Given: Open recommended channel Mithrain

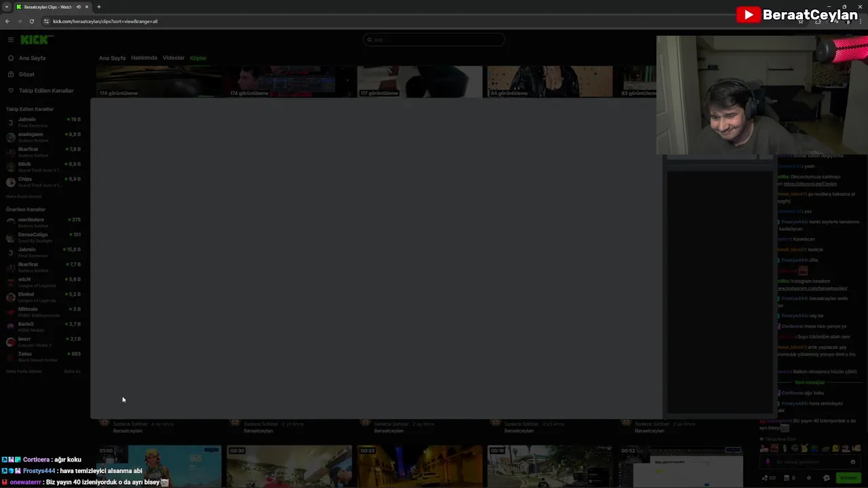Looking at the screenshot, I should pos(43,312).
